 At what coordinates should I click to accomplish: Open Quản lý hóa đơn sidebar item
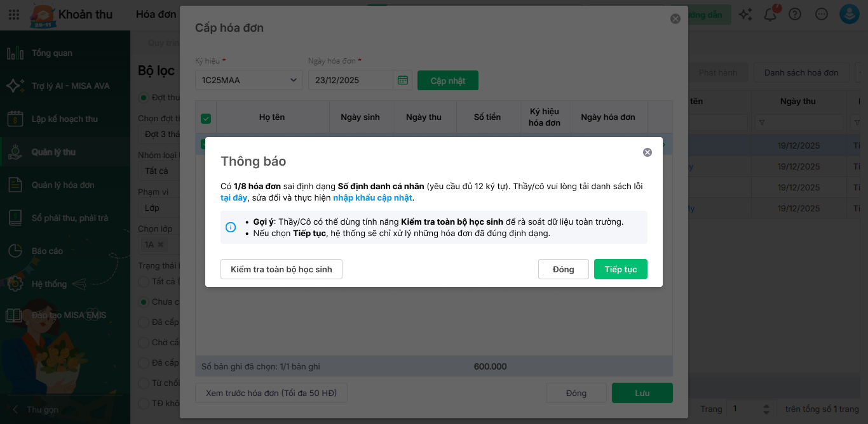(x=63, y=185)
